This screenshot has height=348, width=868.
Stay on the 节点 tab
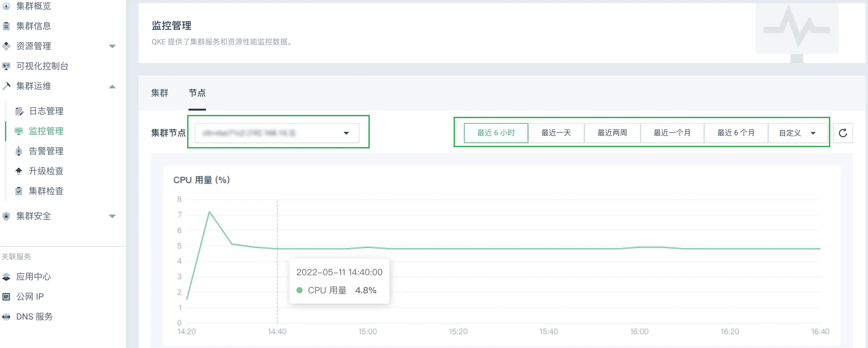(197, 93)
